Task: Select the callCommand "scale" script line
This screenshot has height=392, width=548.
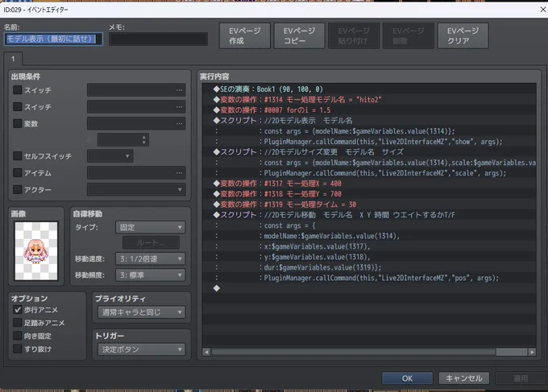Action: pyautogui.click(x=369, y=173)
